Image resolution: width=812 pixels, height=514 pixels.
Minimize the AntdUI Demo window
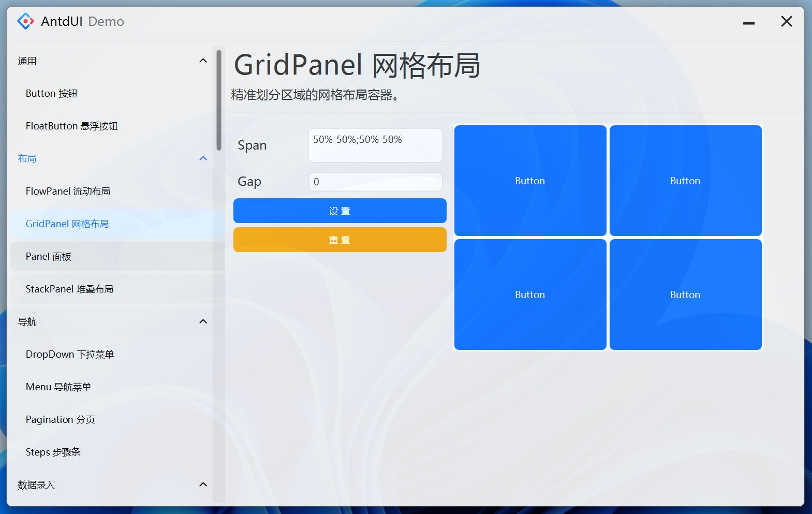pos(748,22)
